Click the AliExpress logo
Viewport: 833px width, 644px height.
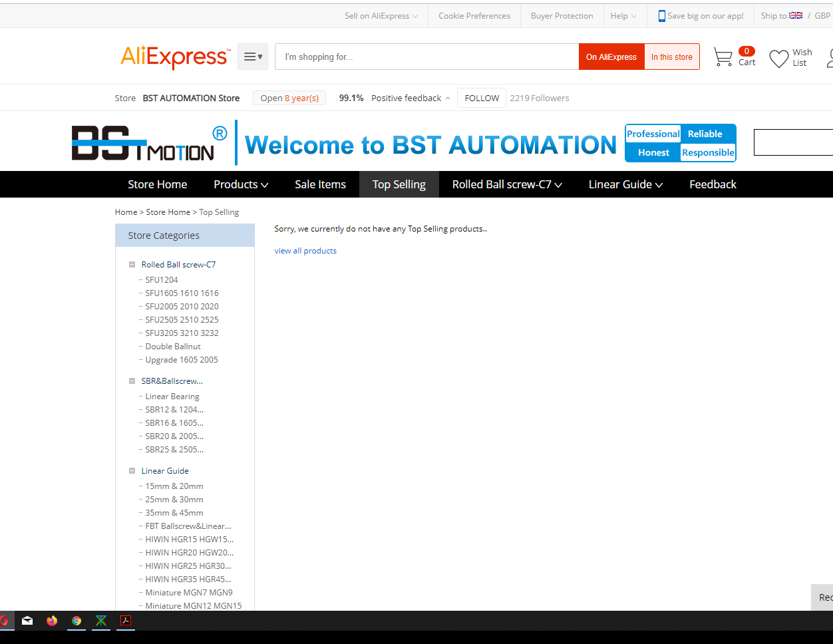176,57
